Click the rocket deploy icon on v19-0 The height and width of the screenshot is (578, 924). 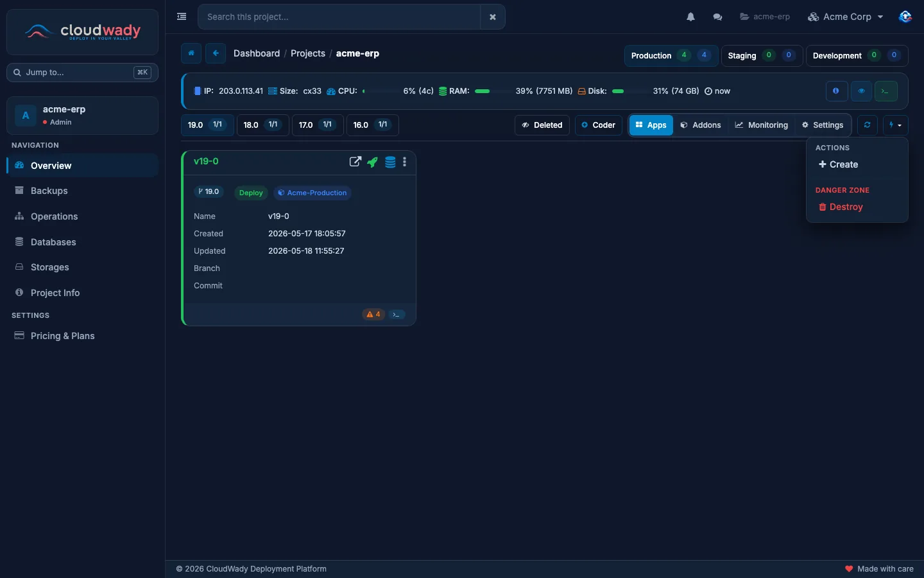[372, 162]
